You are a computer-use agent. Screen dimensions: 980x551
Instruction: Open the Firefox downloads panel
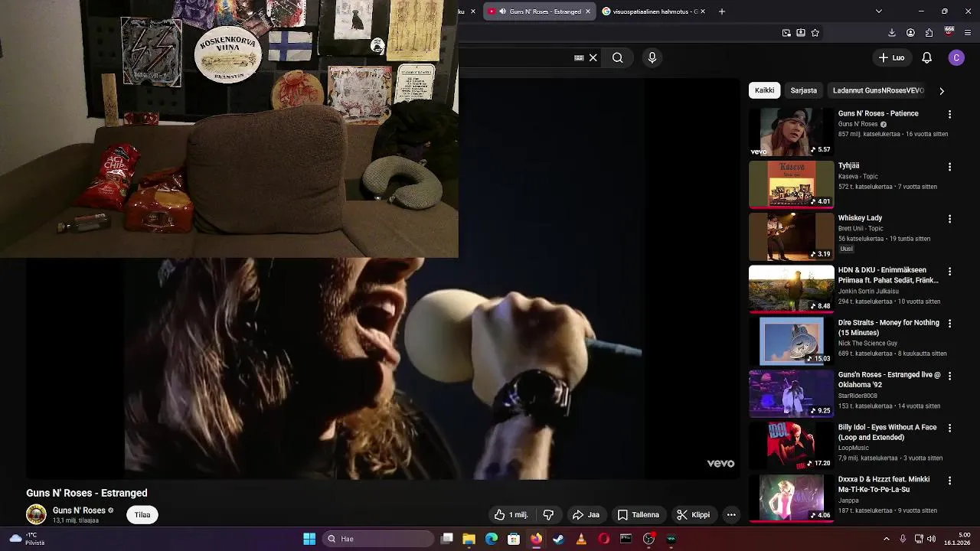point(891,33)
